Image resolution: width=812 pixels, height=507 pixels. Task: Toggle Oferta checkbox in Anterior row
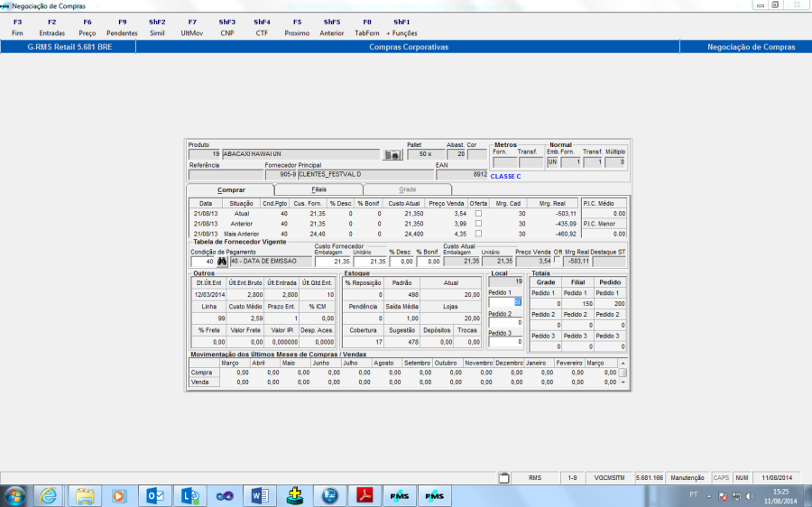[x=478, y=224]
